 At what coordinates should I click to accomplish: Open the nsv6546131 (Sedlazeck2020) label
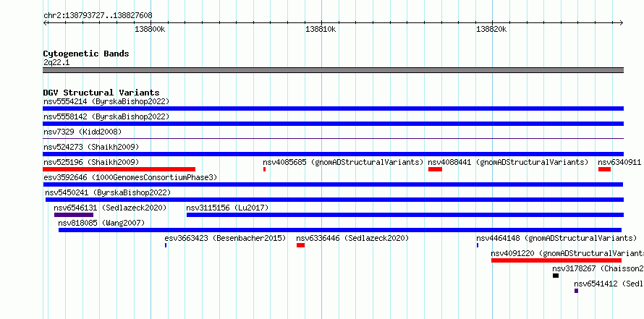pos(110,208)
